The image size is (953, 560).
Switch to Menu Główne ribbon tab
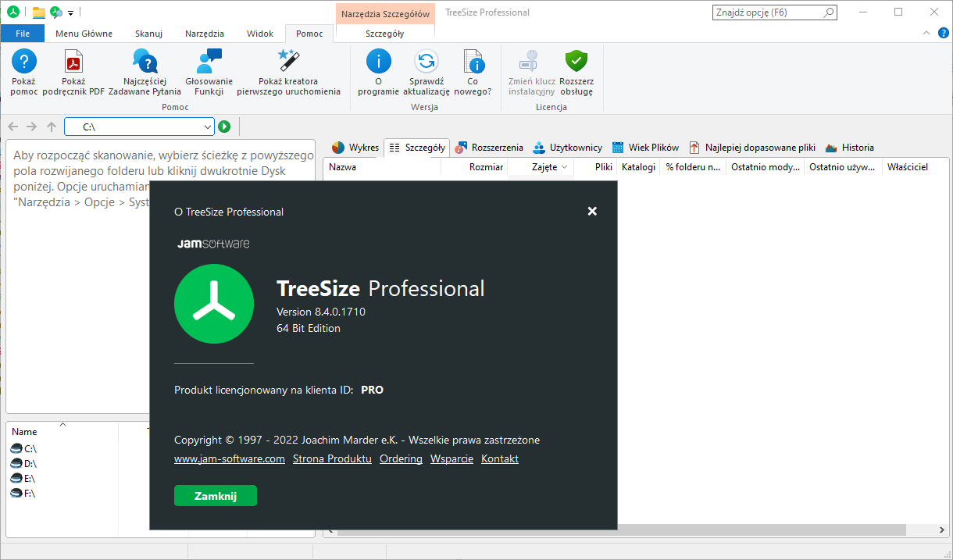coord(84,34)
